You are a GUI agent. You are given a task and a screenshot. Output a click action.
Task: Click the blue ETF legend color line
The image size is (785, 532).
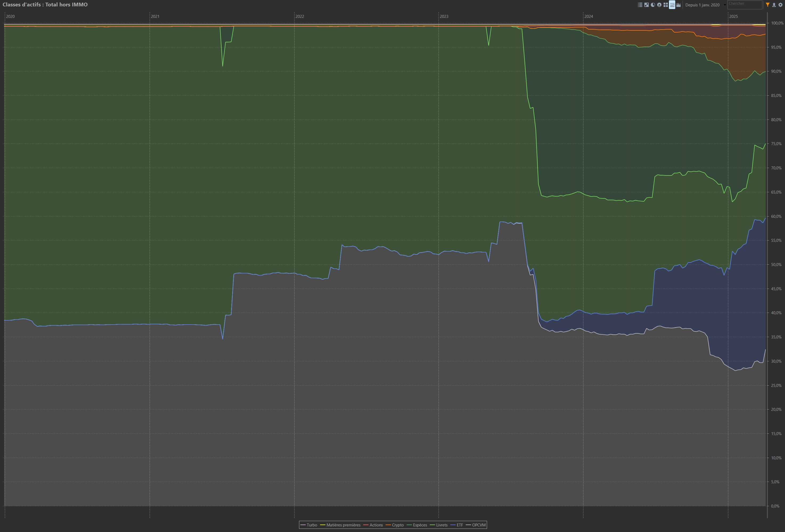[x=453, y=525]
